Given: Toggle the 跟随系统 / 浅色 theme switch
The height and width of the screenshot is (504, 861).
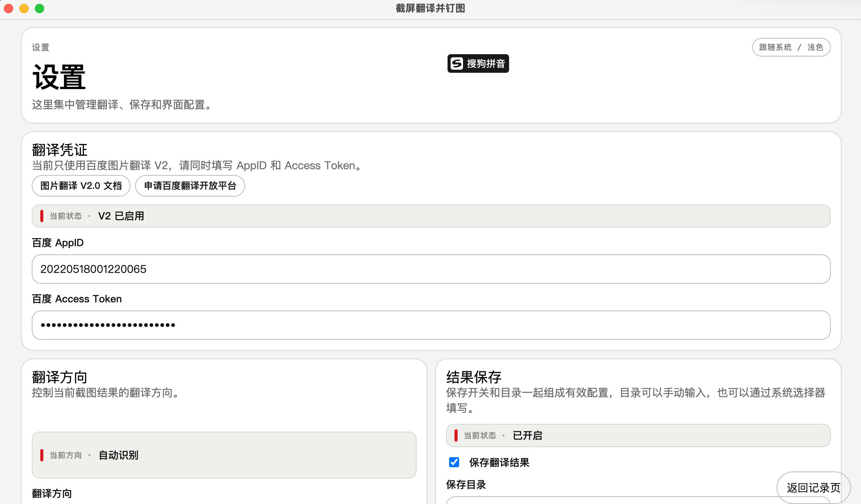Looking at the screenshot, I should pyautogui.click(x=791, y=47).
